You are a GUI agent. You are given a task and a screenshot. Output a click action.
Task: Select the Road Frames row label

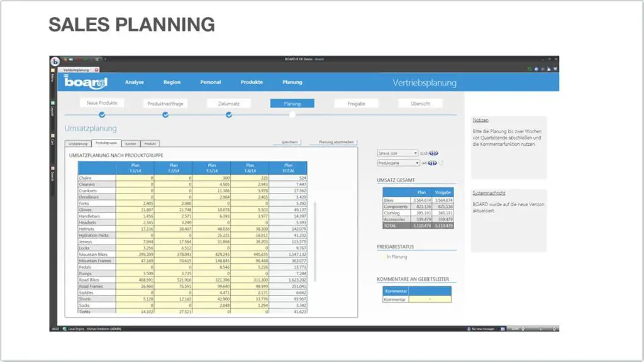97,286
